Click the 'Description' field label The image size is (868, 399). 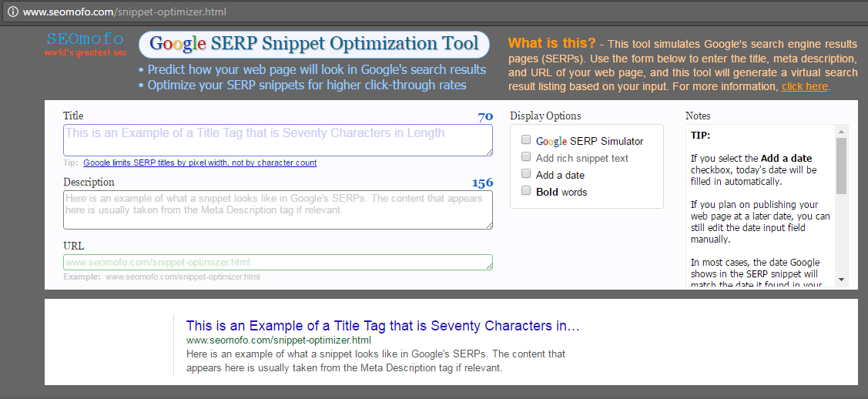[x=89, y=182]
